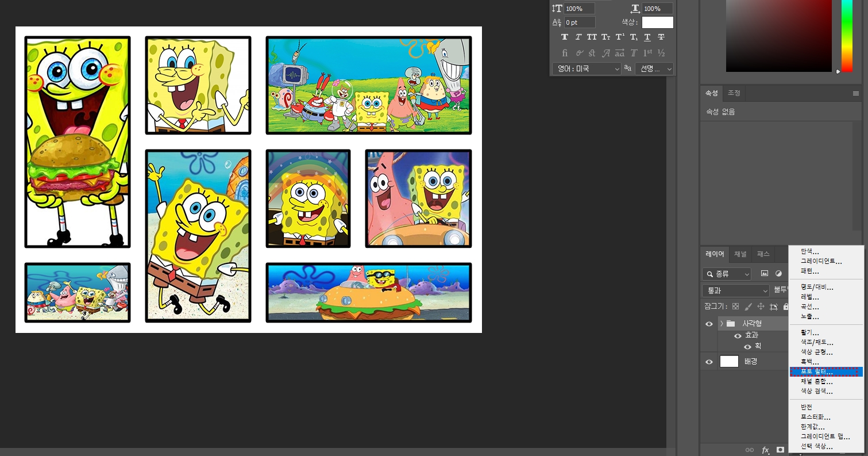Hide the 사각형 group layer

tap(709, 324)
